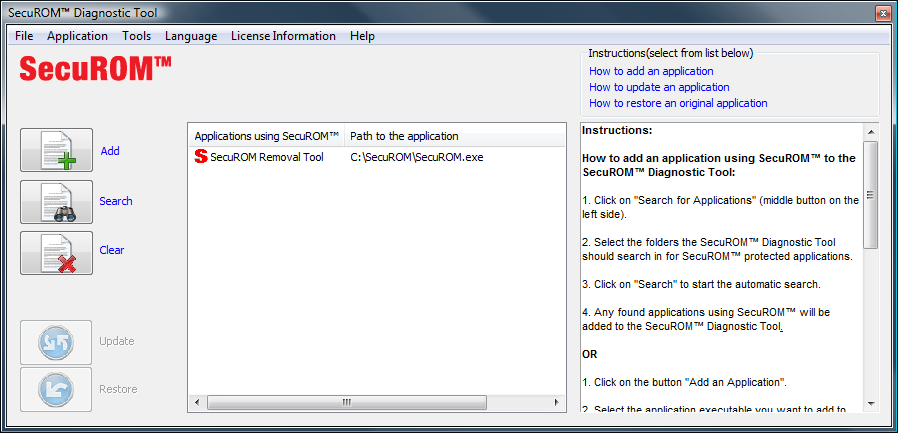Open 'How to restore an original application' link
Image resolution: width=898 pixels, height=433 pixels.
678,103
